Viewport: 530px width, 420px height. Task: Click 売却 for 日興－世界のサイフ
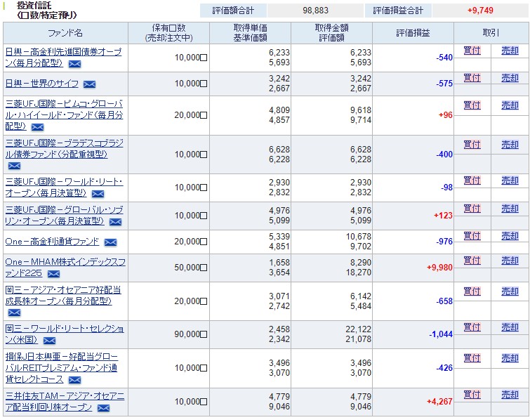(510, 78)
